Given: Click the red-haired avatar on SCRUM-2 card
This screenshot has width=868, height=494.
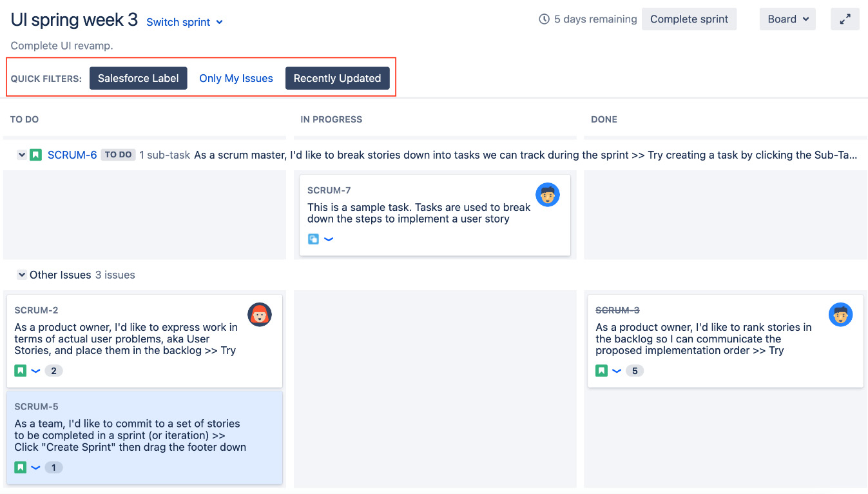Looking at the screenshot, I should [260, 315].
